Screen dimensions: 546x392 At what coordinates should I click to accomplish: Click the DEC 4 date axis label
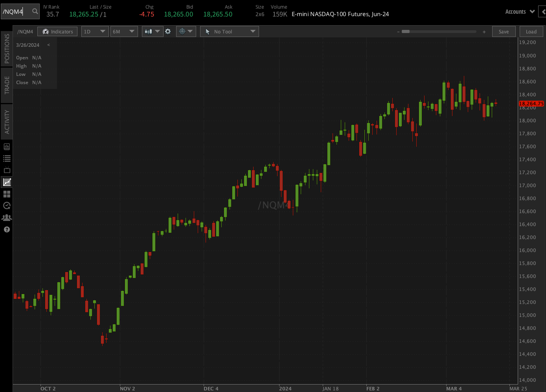211,388
